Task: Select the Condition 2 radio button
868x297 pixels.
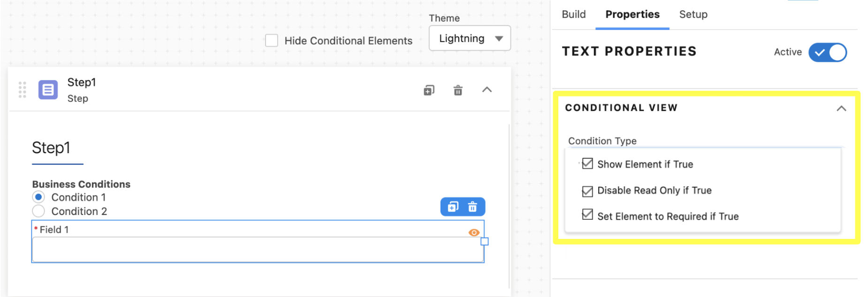Action: click(38, 211)
